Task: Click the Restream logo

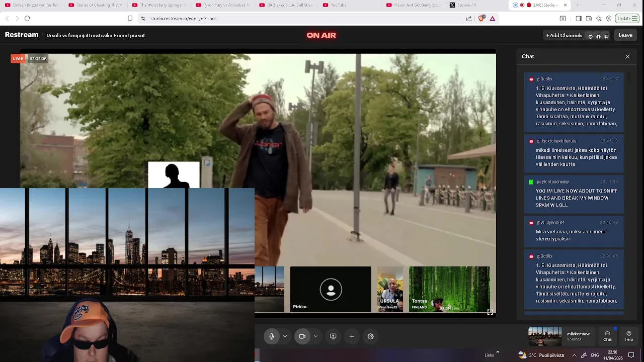Action: pos(22,35)
